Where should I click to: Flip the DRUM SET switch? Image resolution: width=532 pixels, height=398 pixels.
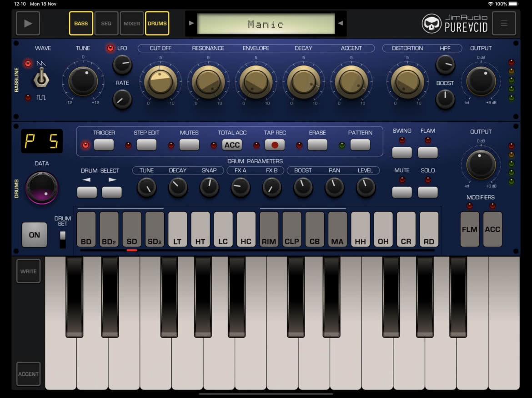click(62, 239)
